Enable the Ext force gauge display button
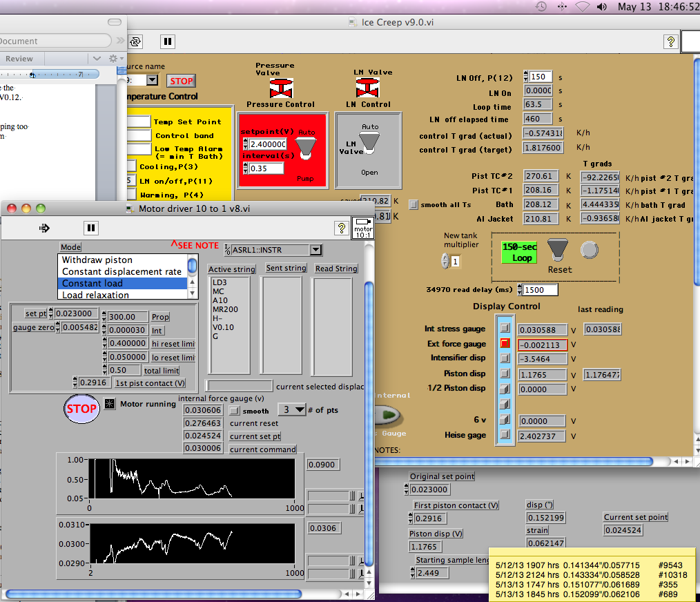The width and height of the screenshot is (700, 602). coord(505,344)
